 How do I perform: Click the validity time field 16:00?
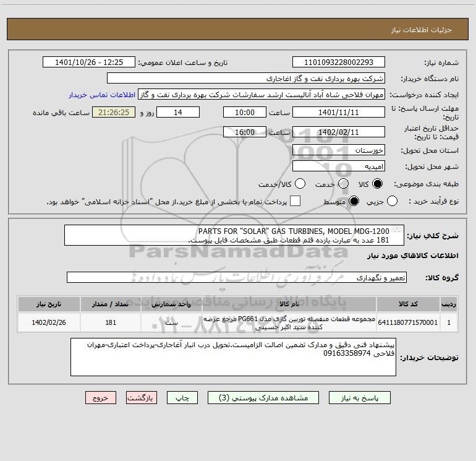pyautogui.click(x=245, y=132)
